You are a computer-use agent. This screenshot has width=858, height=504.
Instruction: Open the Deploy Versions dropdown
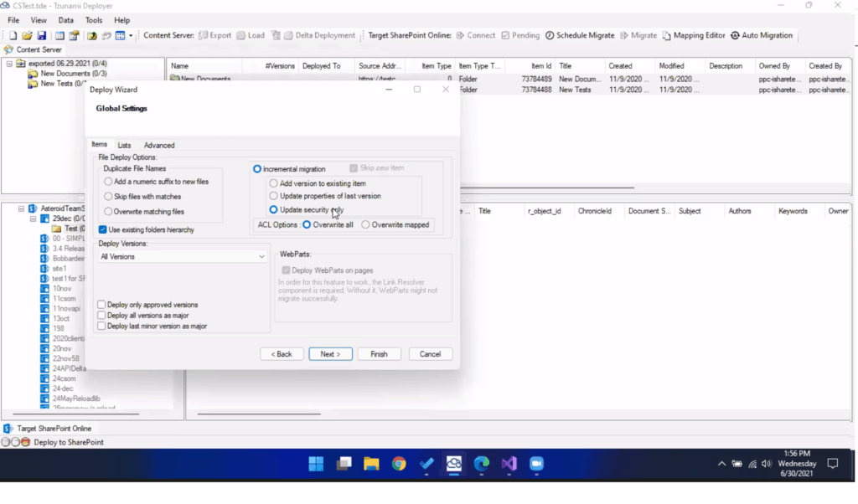182,256
